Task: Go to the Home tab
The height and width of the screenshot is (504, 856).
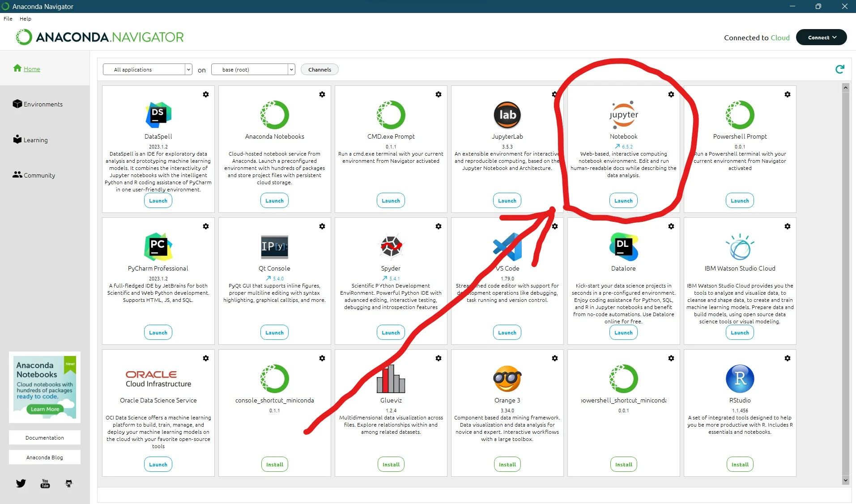Action: [x=27, y=68]
